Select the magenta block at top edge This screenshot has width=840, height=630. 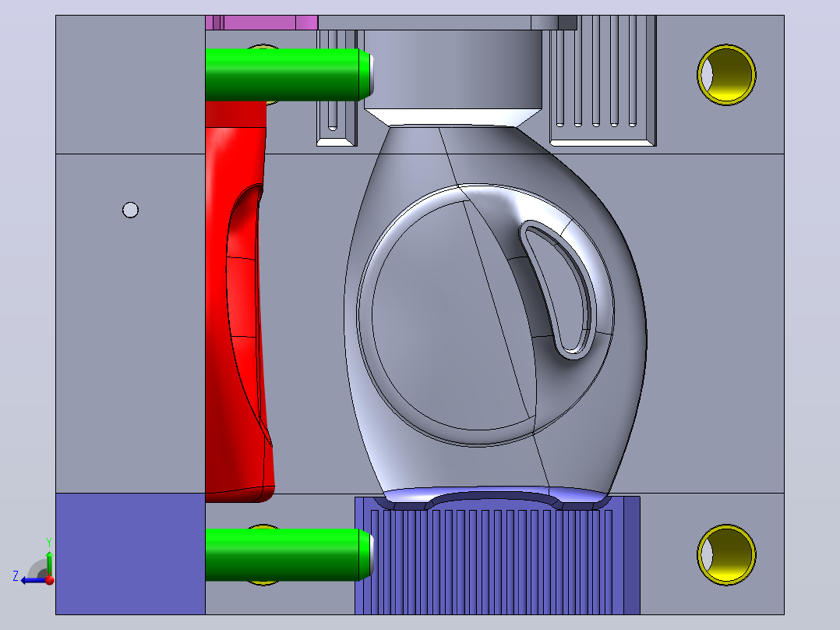[x=262, y=23]
